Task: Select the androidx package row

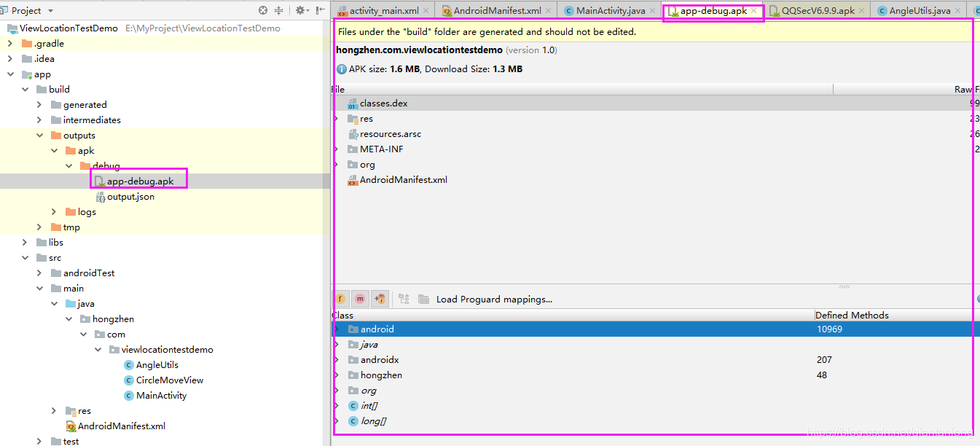Action: (654, 360)
